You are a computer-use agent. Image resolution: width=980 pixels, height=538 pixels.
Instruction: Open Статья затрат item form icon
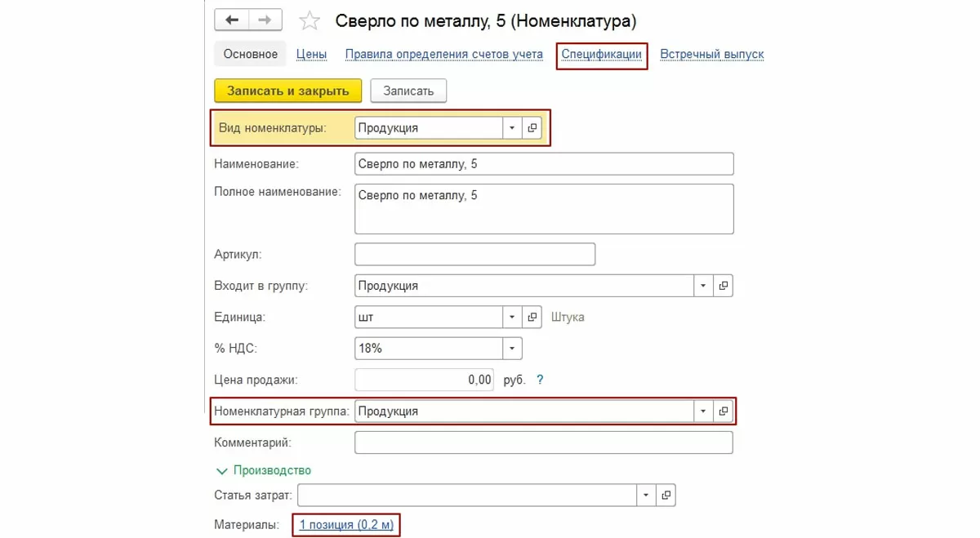point(666,495)
